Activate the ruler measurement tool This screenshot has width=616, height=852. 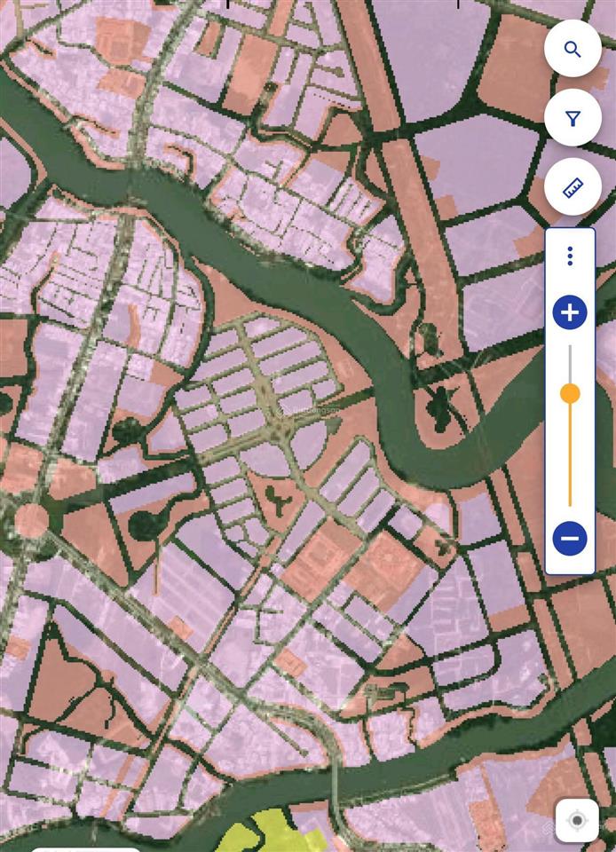(x=573, y=187)
